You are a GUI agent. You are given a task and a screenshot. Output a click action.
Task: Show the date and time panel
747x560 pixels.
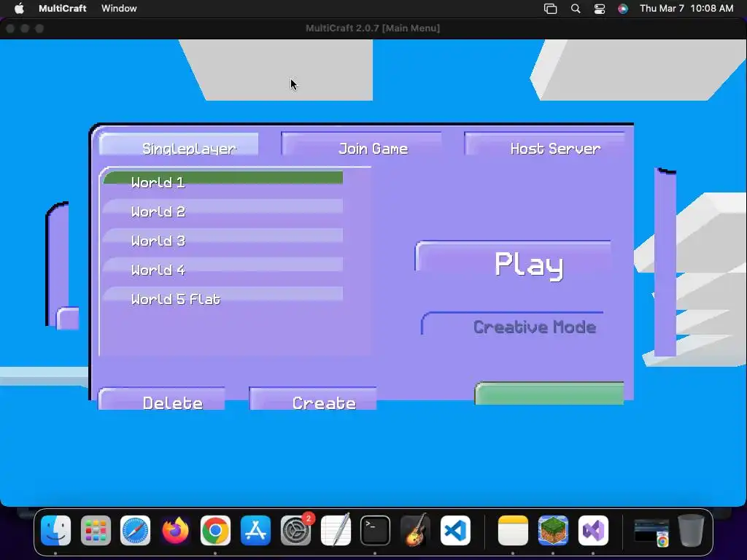(x=686, y=8)
